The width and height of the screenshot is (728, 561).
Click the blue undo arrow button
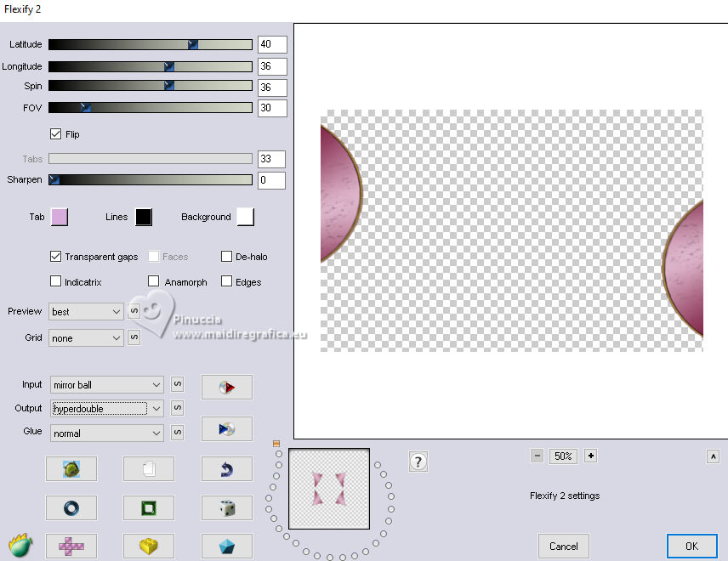click(x=226, y=468)
